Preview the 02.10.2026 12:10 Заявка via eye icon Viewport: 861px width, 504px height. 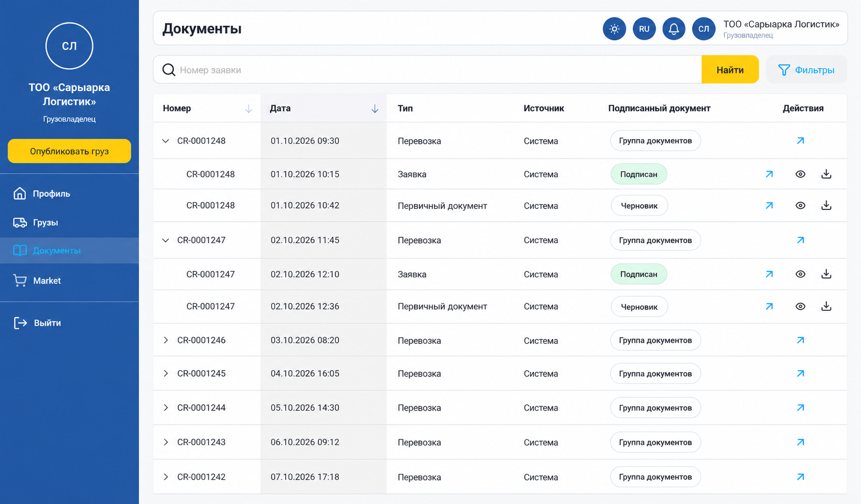pyautogui.click(x=800, y=274)
